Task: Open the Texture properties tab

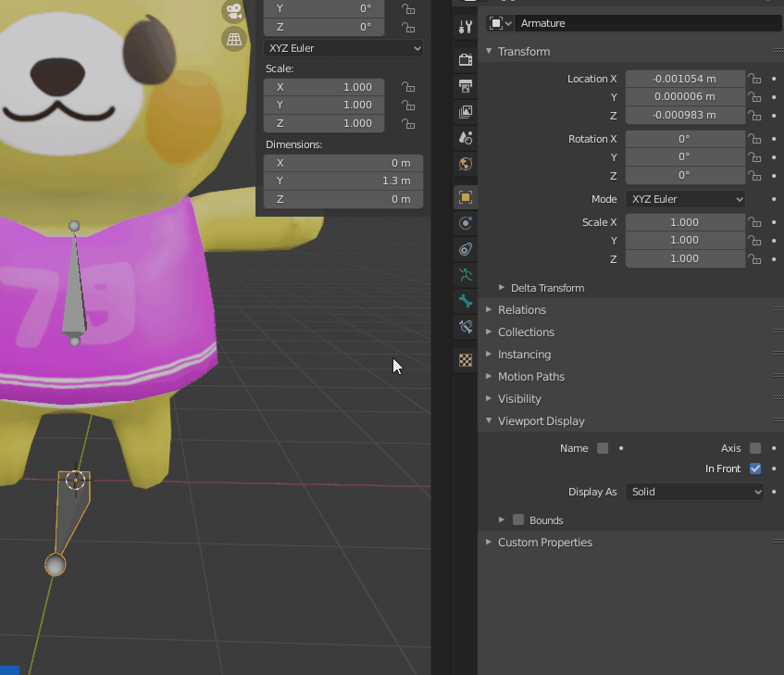Action: click(466, 360)
